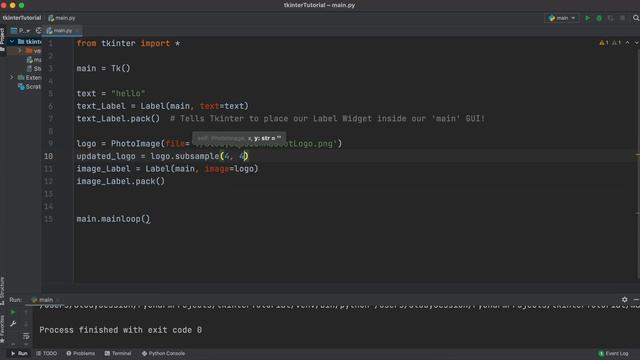Screen dimensions: 640x360
Task: Click 'Process finished with exit code' output text
Action: pyautogui.click(x=120, y=330)
